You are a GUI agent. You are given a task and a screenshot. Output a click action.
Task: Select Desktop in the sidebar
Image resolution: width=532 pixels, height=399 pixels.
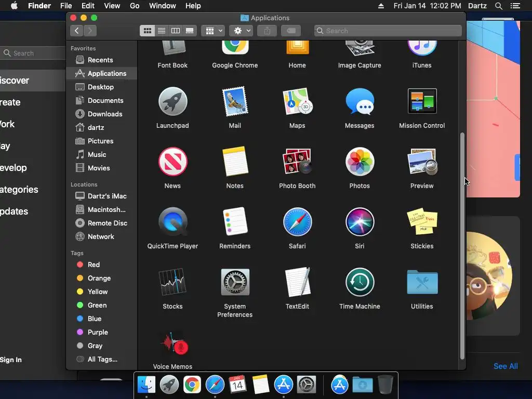(102, 87)
